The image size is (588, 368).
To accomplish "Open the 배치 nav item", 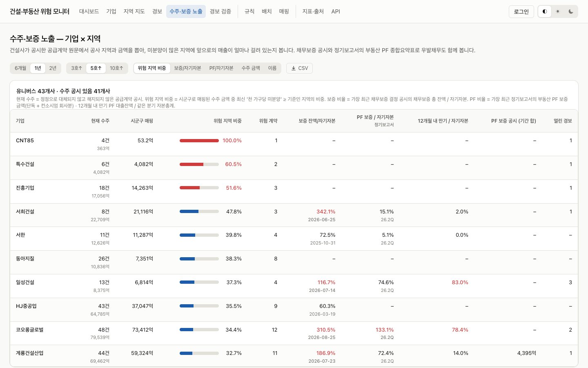I will click(267, 11).
